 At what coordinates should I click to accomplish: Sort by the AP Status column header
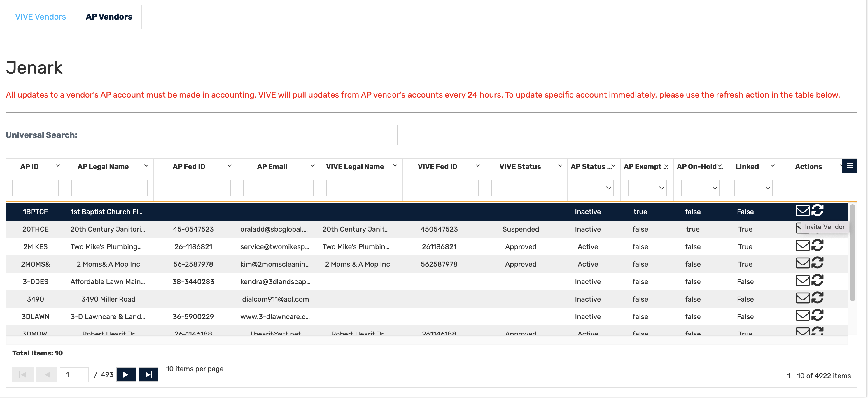pos(591,167)
